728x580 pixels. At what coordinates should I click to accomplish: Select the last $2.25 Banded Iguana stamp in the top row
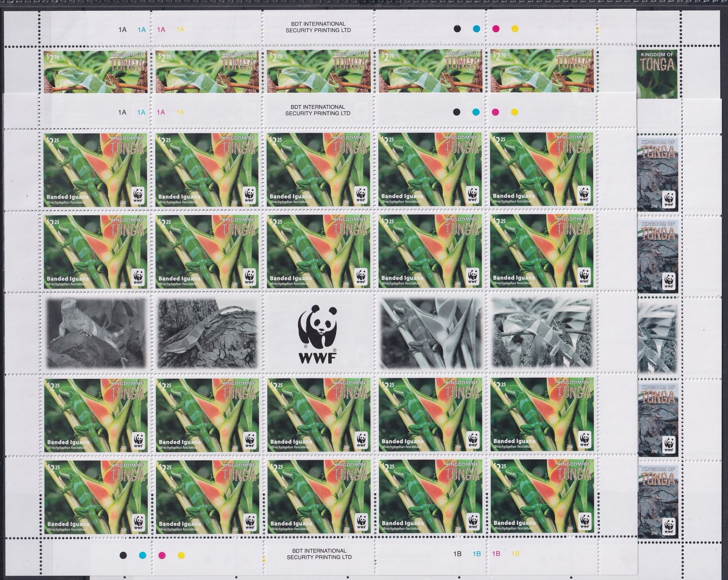coord(542,169)
